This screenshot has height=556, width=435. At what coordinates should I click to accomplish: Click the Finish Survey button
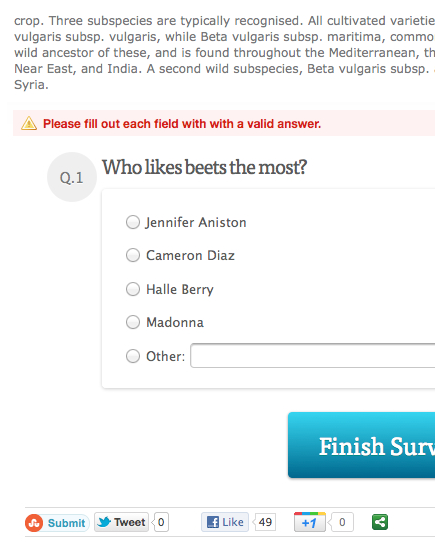(x=362, y=445)
